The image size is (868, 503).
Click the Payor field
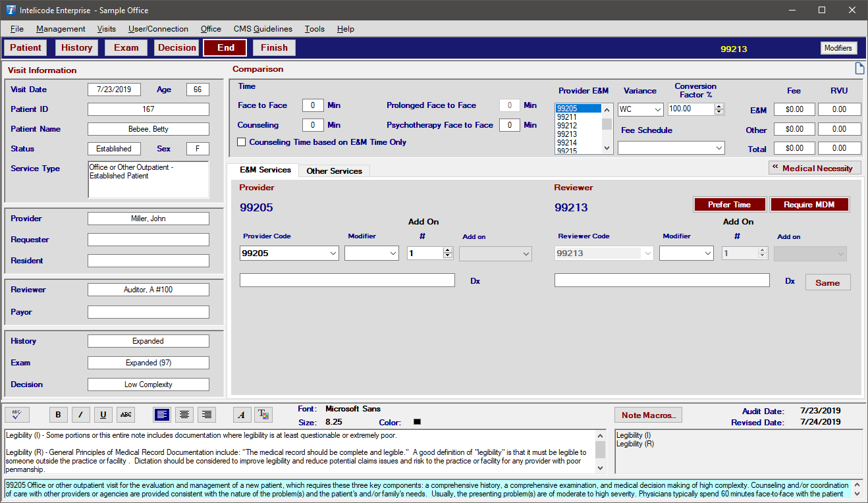tap(148, 312)
